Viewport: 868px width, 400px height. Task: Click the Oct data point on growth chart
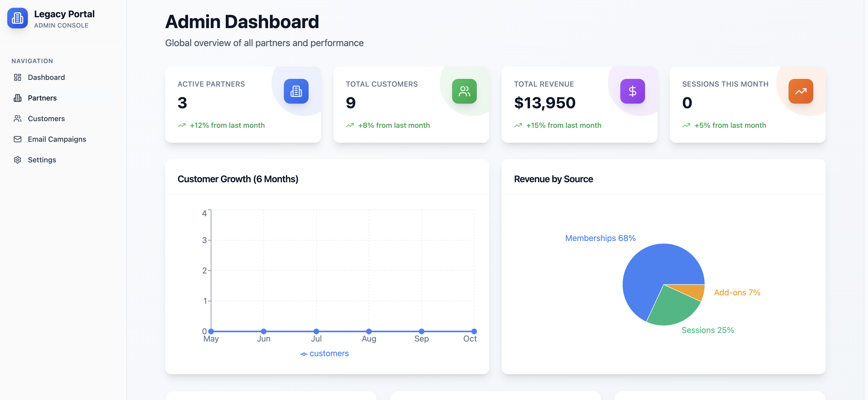click(474, 331)
